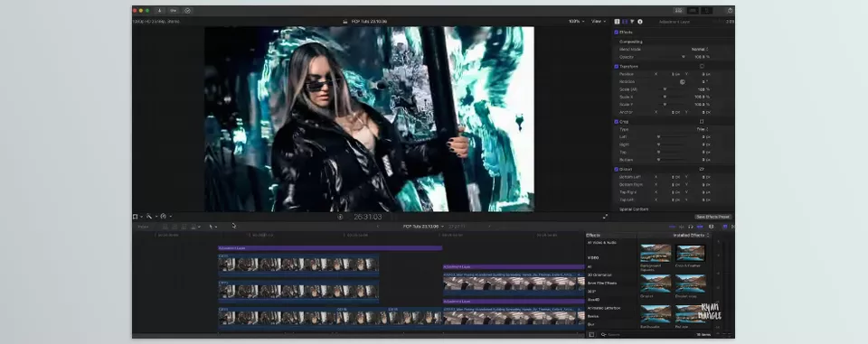
Task: Select the Crop & Feather effect thumbnail
Action: click(690, 254)
